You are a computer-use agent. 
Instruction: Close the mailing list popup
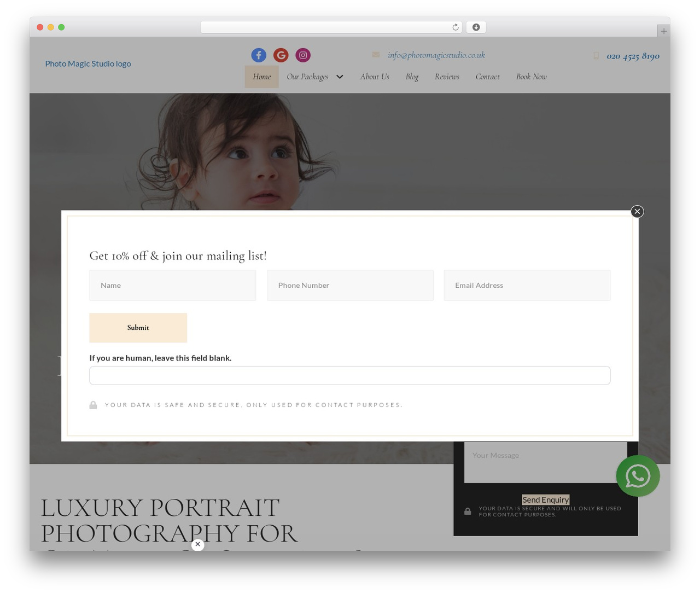[x=637, y=212]
